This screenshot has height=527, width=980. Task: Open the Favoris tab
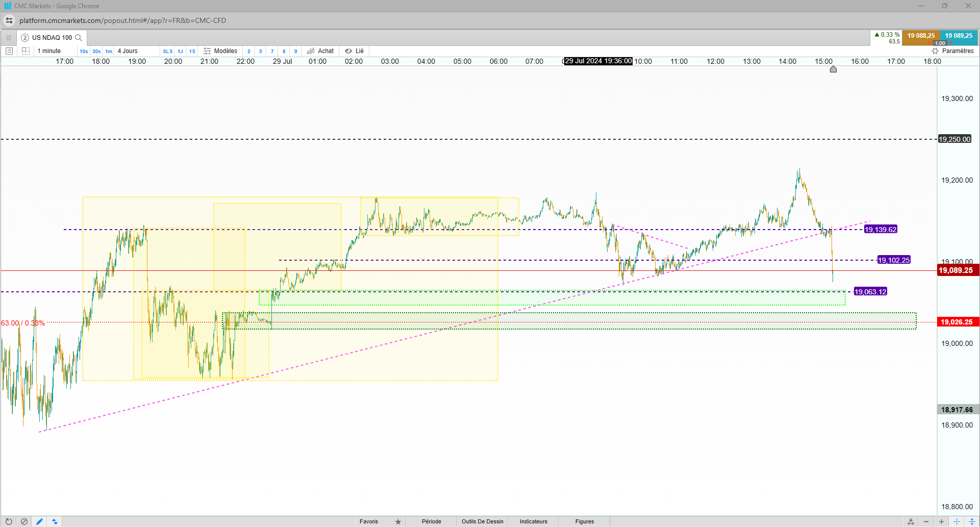[x=369, y=521]
